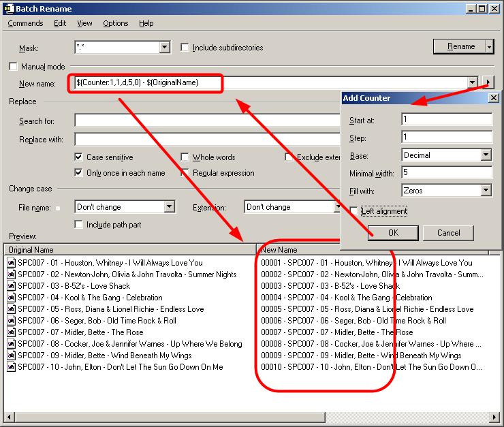Toggle the Include subdirectories checkbox
This screenshot has height=427, width=504.
[185, 48]
